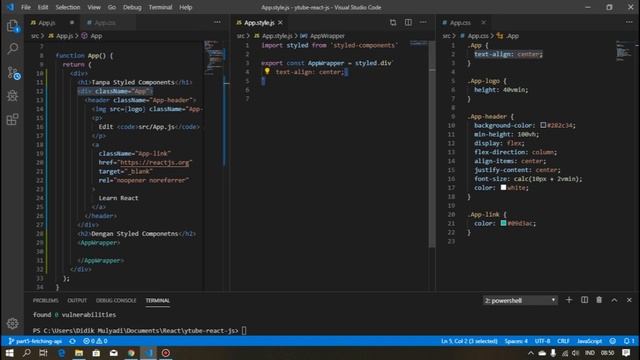Click the #282c34 background-color swatch
The width and height of the screenshot is (640, 360).
(x=543, y=125)
